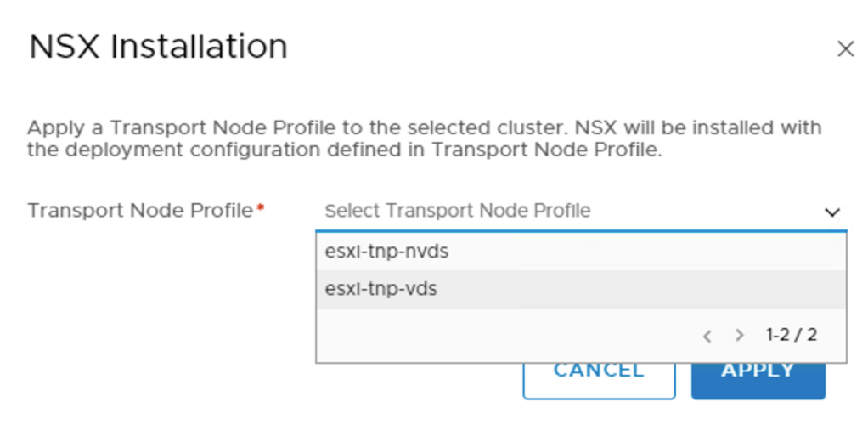
Task: Click the 'Apply a Transport Node Profile' description line
Action: (x=424, y=128)
